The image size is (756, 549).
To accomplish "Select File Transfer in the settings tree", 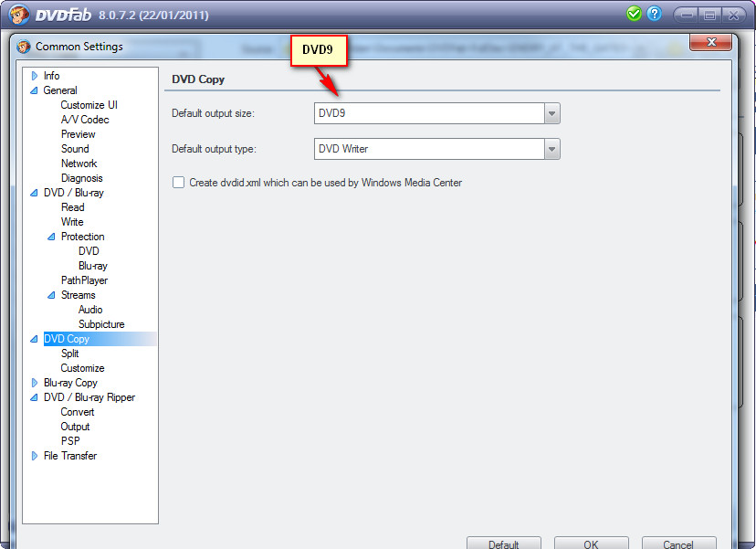I will click(70, 456).
